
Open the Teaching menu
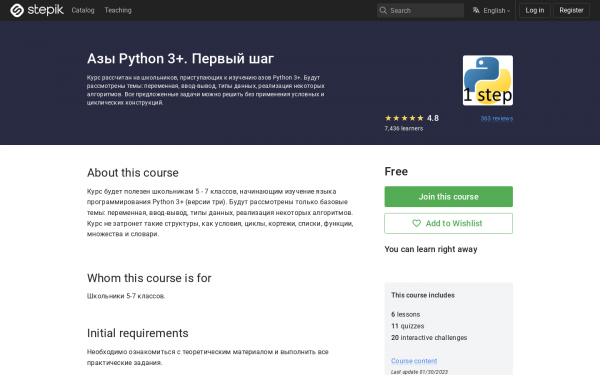pos(118,10)
